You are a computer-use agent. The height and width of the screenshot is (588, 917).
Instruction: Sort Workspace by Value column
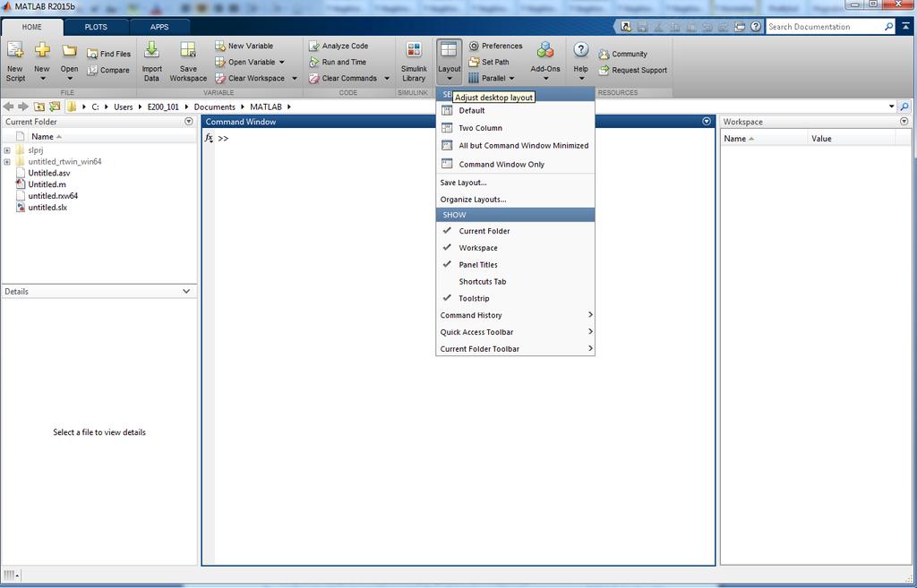[x=851, y=139]
